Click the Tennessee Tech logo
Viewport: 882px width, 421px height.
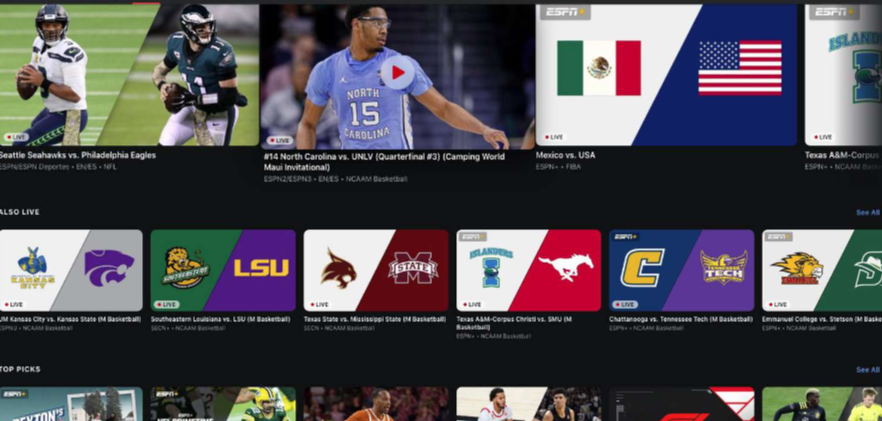(x=722, y=268)
